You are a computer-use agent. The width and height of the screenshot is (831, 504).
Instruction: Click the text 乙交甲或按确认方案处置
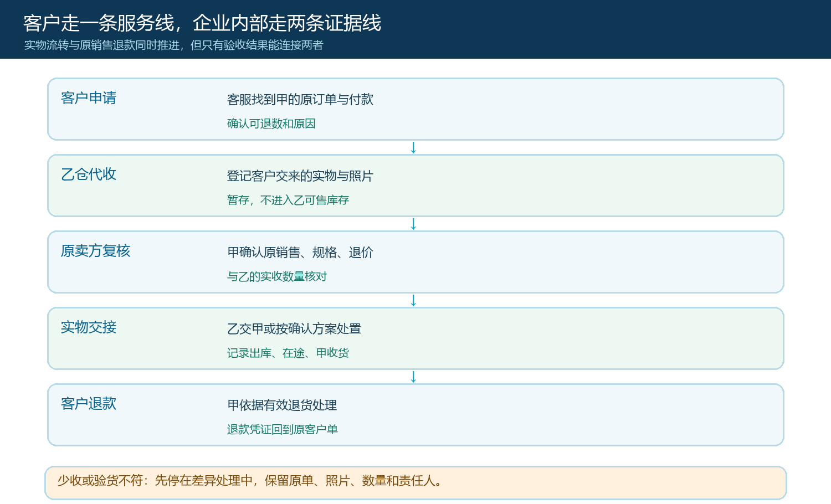pos(294,329)
